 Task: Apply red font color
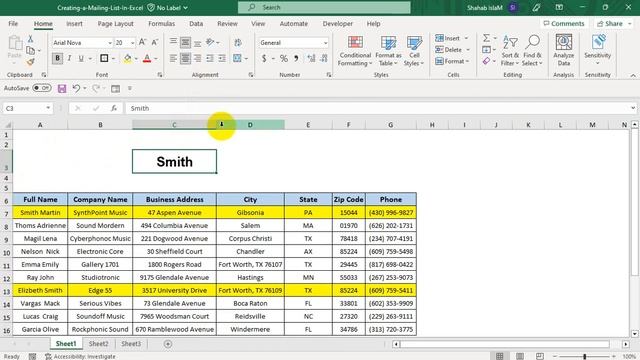[x=147, y=59]
